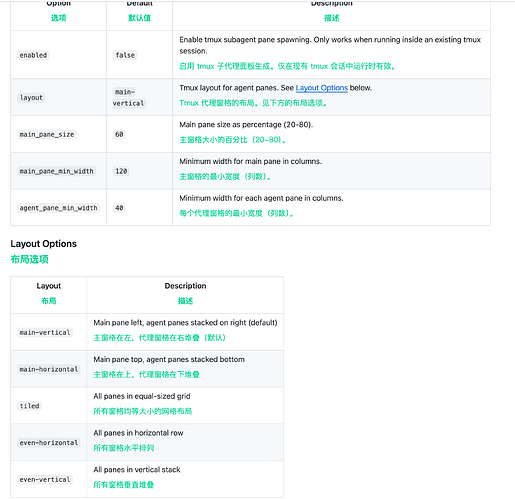
Task: Select the 'main_pane_min_width' option name
Action: [x=56, y=171]
